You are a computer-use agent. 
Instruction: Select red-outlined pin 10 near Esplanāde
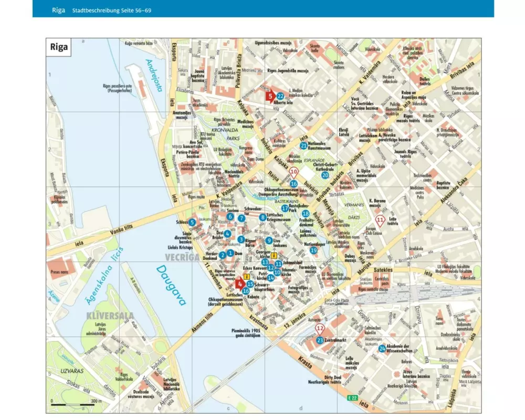(293, 173)
